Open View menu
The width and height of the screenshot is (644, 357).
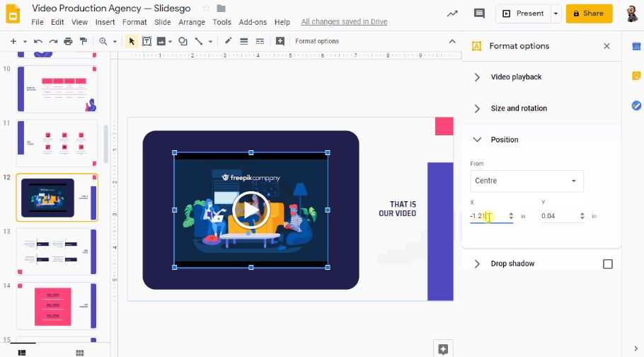point(80,22)
